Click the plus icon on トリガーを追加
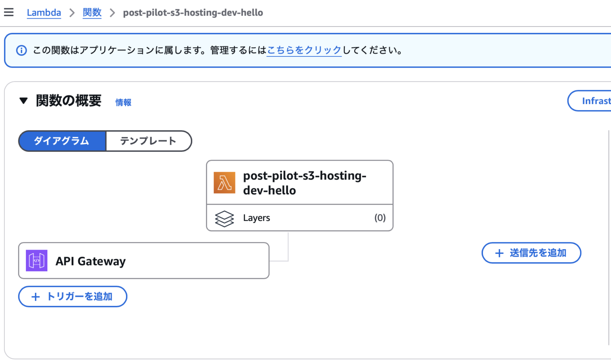The width and height of the screenshot is (611, 364). 36,296
